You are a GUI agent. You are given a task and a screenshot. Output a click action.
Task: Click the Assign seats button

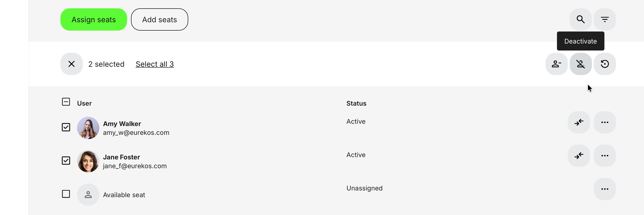[x=94, y=19]
